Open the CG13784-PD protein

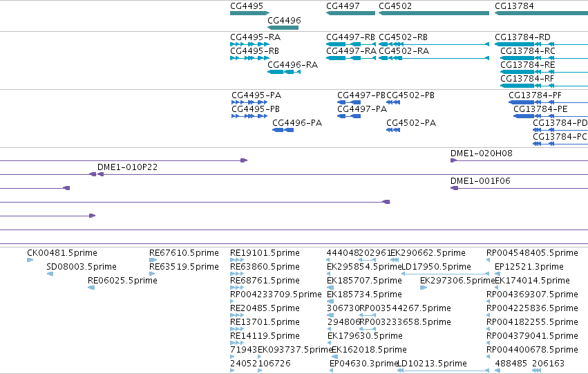[x=560, y=130]
